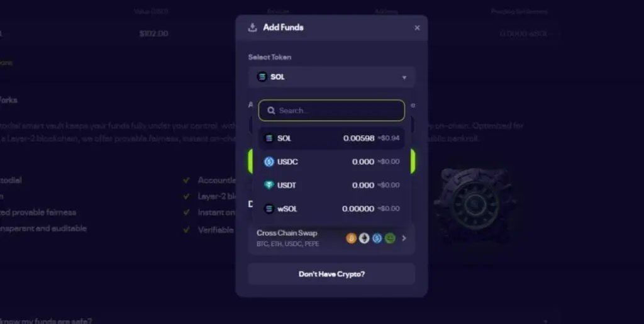Close the Add Funds dialog
The height and width of the screenshot is (324, 644).
pos(417,28)
